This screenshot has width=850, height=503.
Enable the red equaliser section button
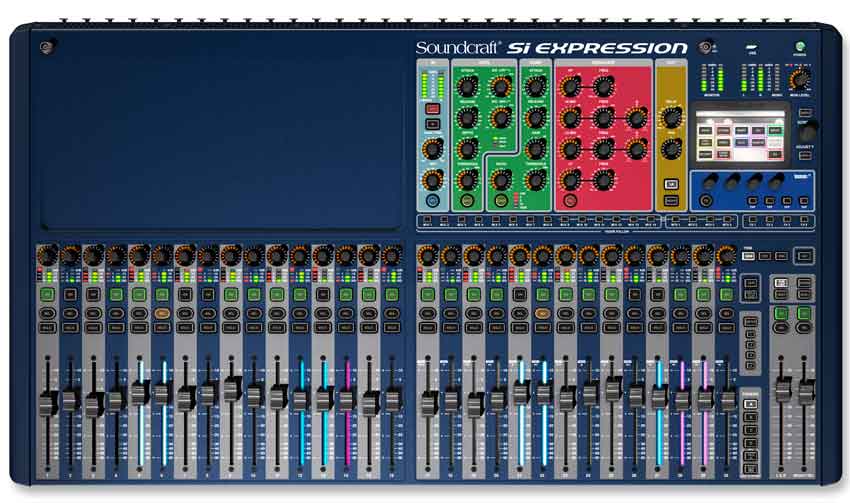[570, 201]
